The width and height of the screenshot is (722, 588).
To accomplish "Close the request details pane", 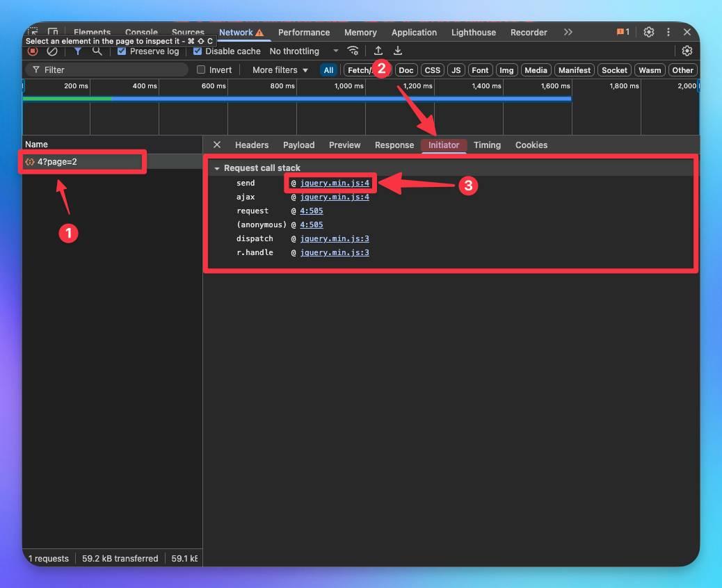I will 217,145.
